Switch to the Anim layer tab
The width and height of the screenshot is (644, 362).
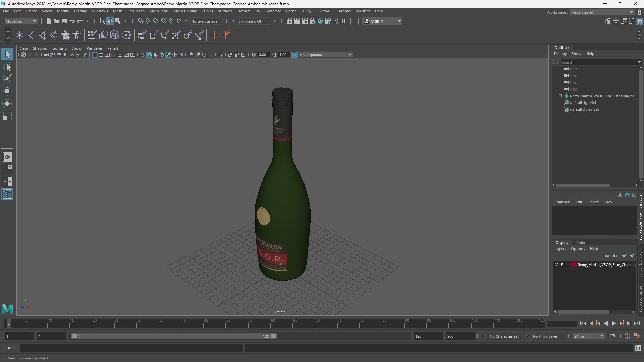580,243
